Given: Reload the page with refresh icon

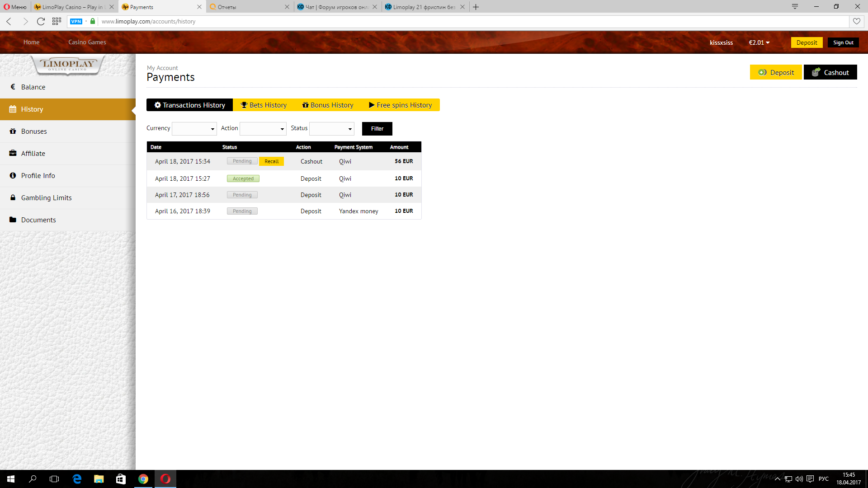Looking at the screenshot, I should [41, 21].
